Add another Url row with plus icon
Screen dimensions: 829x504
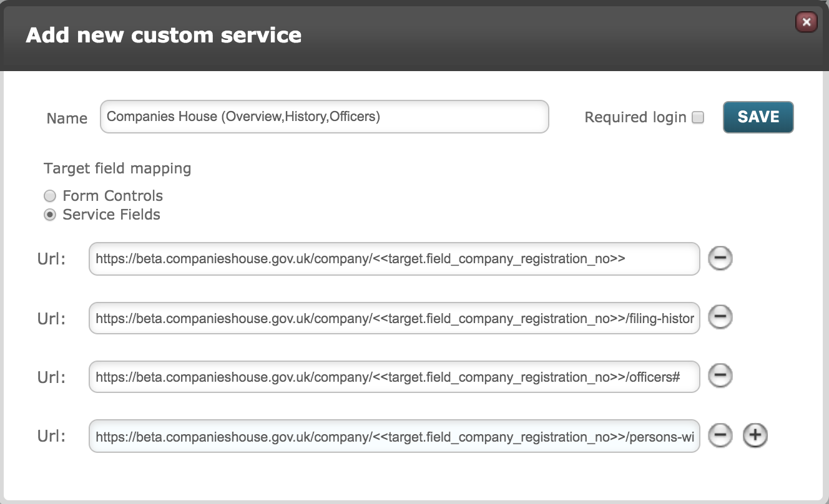pyautogui.click(x=755, y=435)
